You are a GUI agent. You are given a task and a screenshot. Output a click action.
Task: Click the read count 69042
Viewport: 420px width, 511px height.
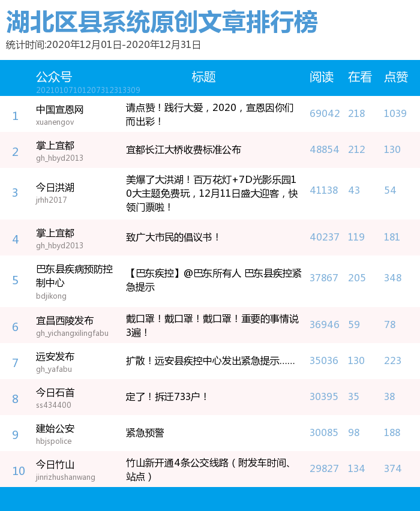click(x=325, y=113)
